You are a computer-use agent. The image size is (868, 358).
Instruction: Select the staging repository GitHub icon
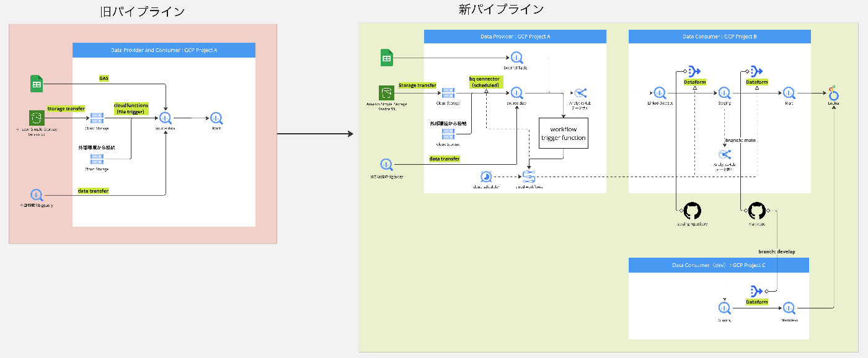coord(691,210)
